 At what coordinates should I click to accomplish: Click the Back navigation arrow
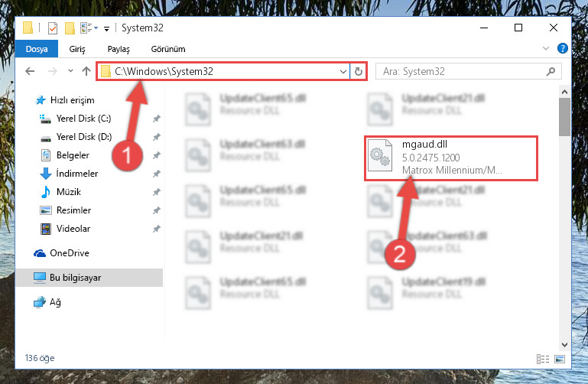tap(30, 71)
